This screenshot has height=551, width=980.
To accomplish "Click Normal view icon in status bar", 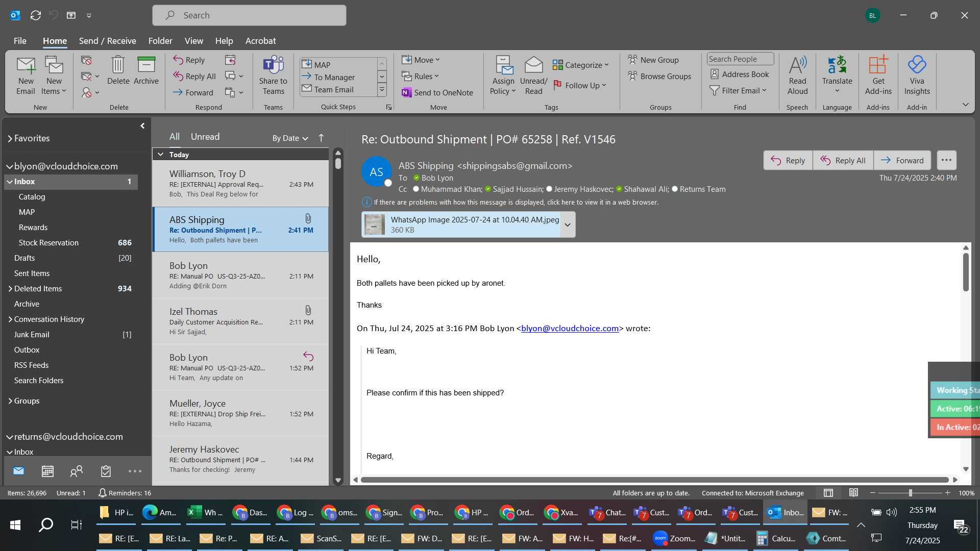I will 828,493.
